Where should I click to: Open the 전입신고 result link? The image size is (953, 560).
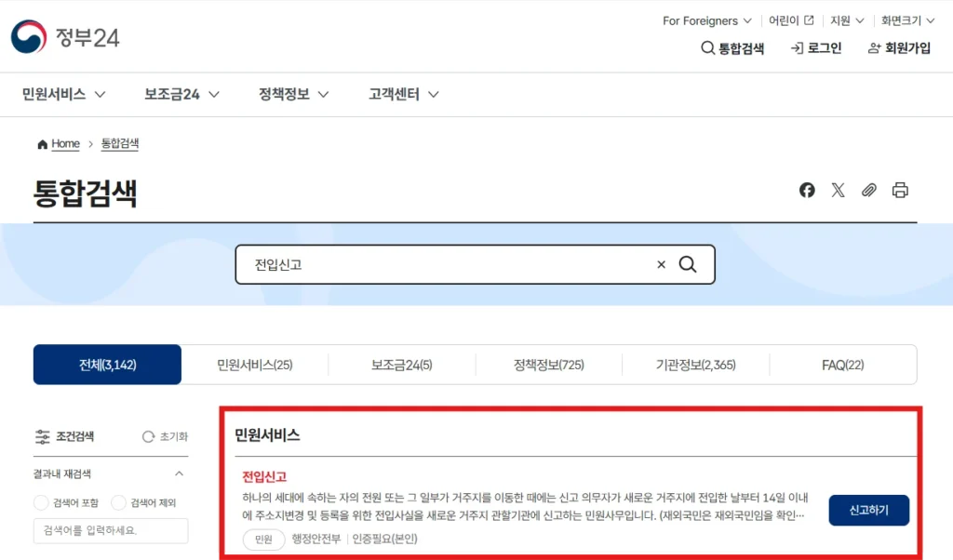264,476
